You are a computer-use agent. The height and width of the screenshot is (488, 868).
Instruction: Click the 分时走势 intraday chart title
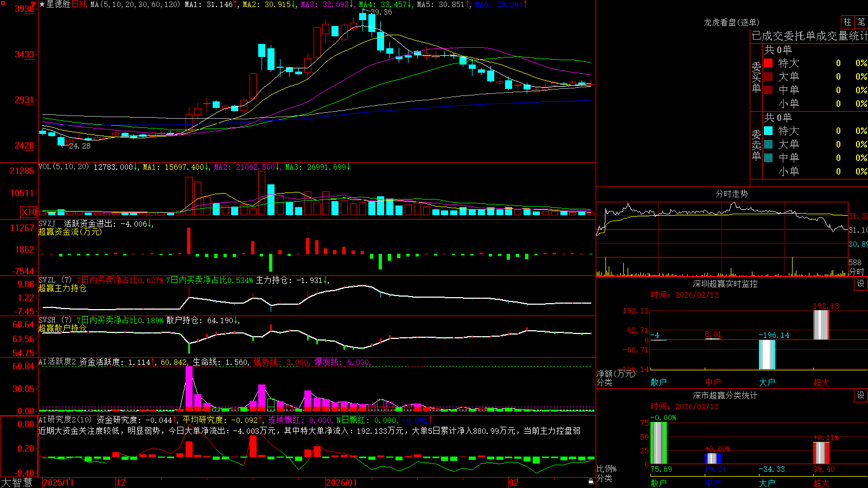pos(731,194)
